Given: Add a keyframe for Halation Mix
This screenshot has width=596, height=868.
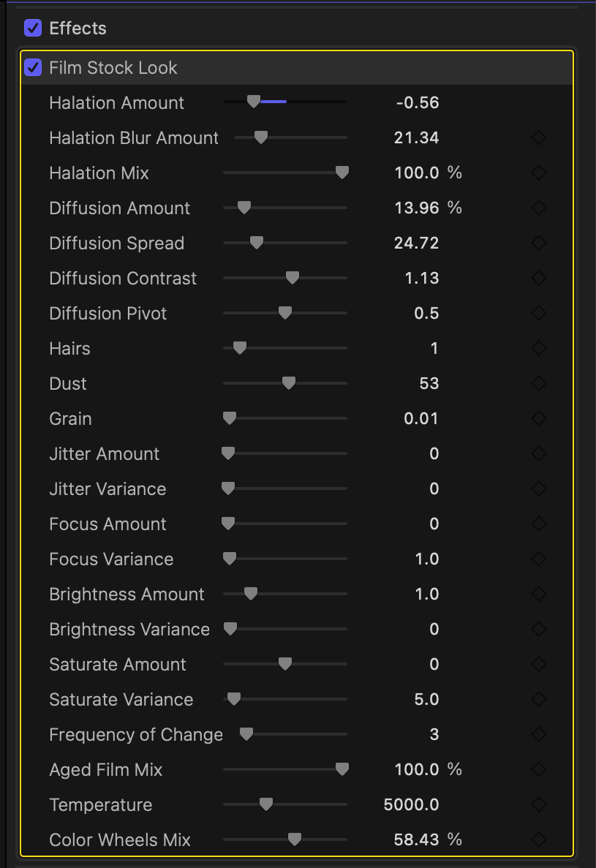Looking at the screenshot, I should point(538,173).
